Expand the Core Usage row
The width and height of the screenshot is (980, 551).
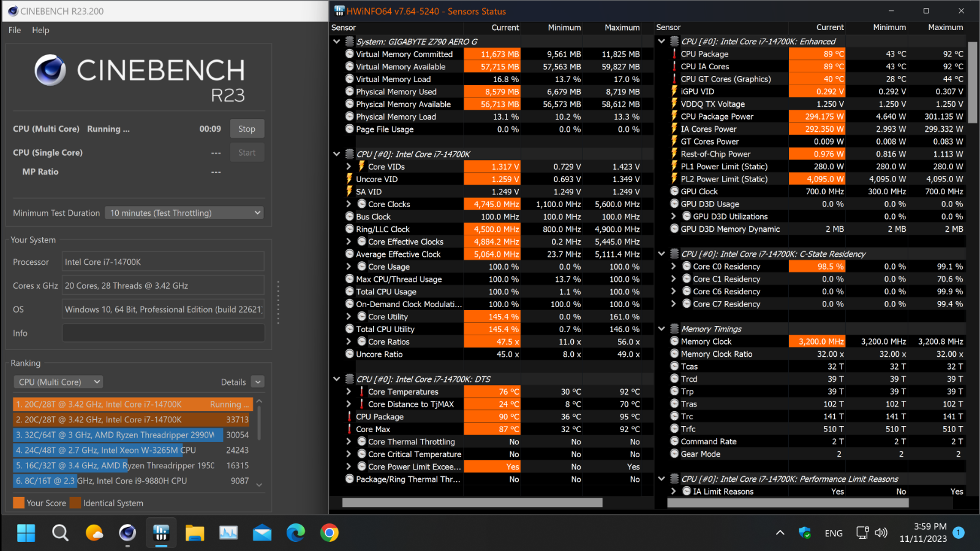click(x=349, y=267)
